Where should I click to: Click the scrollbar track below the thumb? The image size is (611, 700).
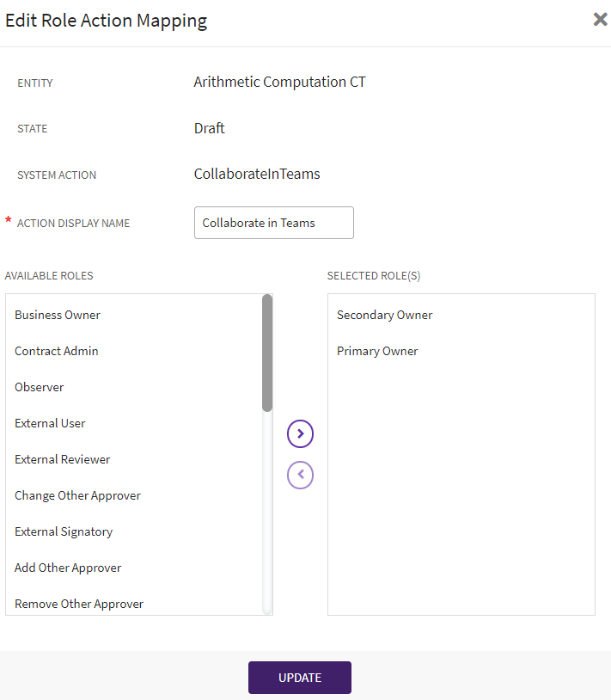(x=267, y=516)
